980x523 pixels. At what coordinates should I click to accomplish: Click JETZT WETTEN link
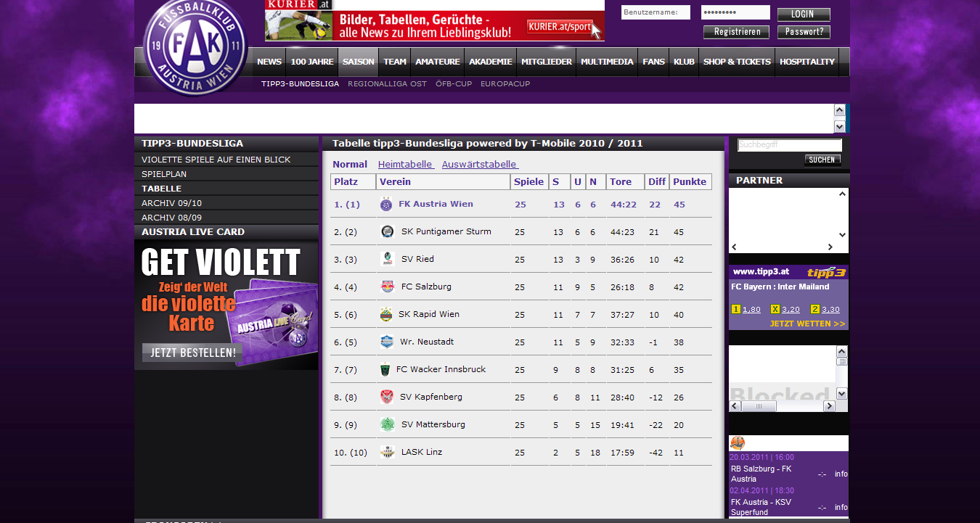click(x=807, y=324)
